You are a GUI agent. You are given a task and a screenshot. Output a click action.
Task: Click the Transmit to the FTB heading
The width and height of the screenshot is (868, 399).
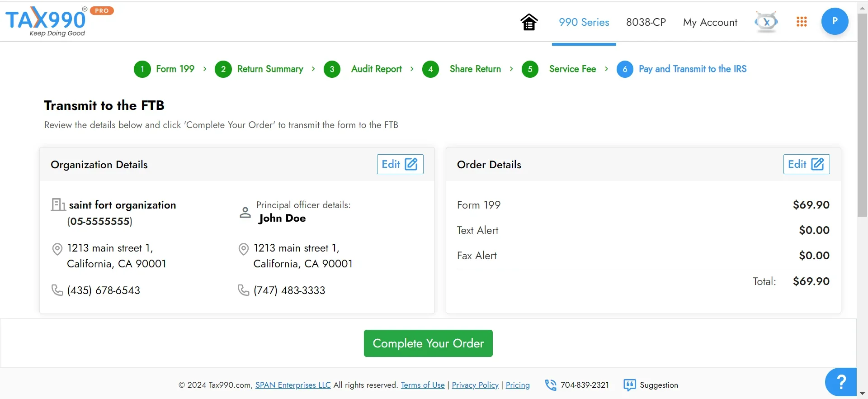tap(104, 105)
